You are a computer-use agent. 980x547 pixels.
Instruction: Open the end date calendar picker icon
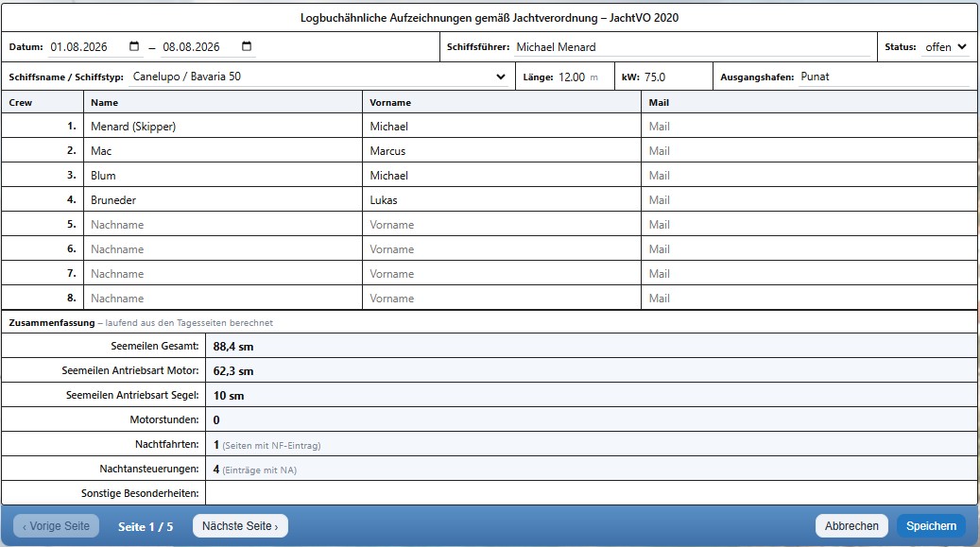[x=247, y=46]
